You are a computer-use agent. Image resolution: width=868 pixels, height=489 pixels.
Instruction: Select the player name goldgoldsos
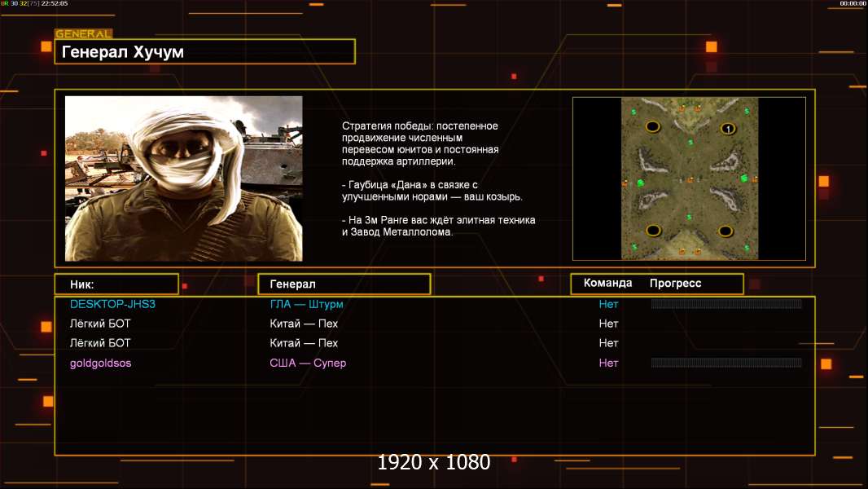pos(100,363)
